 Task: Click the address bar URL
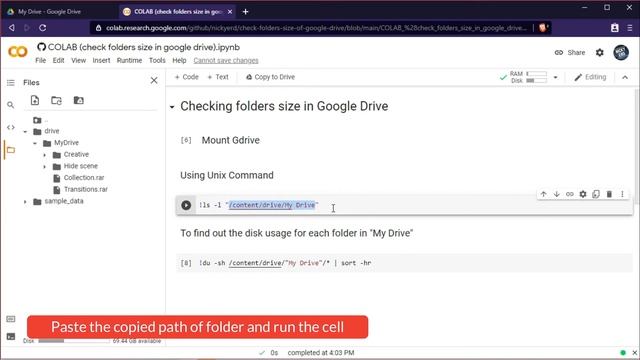pos(316,28)
